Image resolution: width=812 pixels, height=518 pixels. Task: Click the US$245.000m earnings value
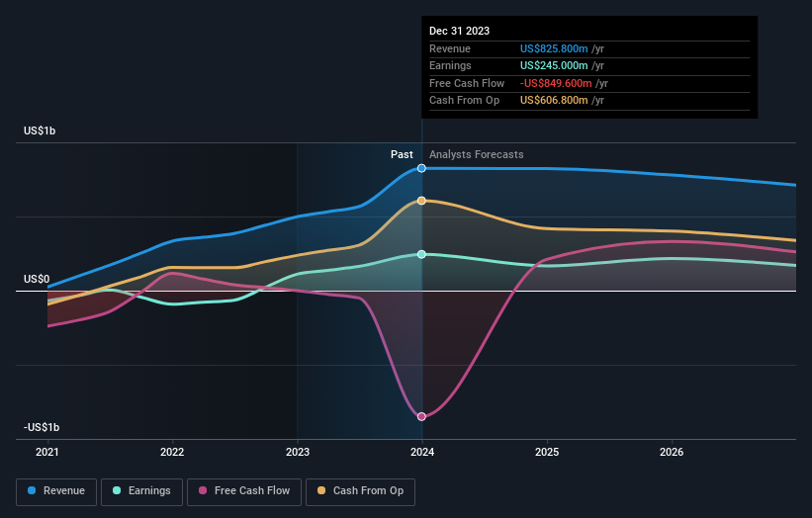554,65
